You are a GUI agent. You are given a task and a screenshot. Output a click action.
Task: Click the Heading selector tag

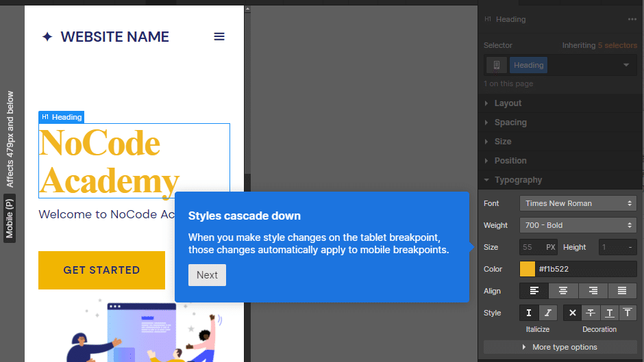[529, 65]
